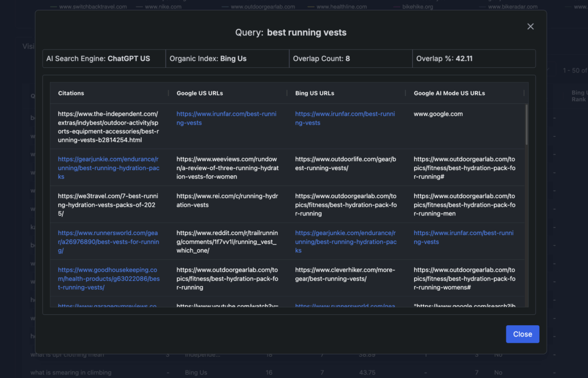Image resolution: width=588 pixels, height=378 pixels.
Task: Click the Google US URLs column header
Action: [x=200, y=93]
